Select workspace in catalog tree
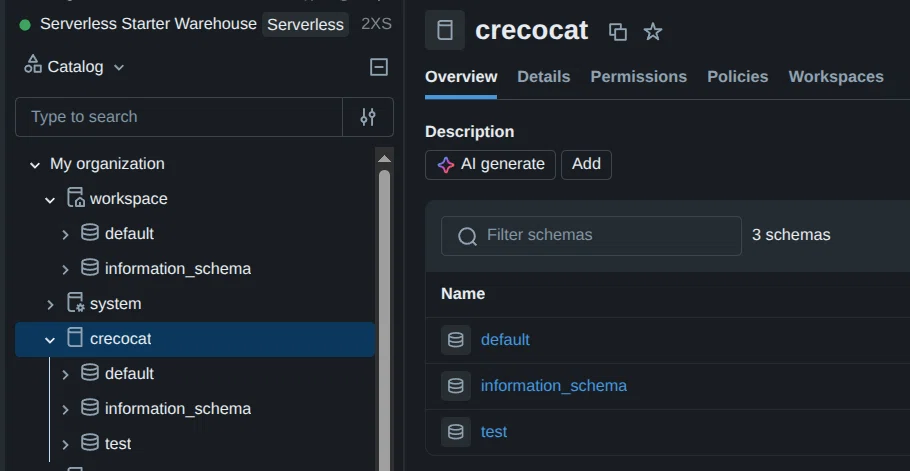 click(x=128, y=199)
